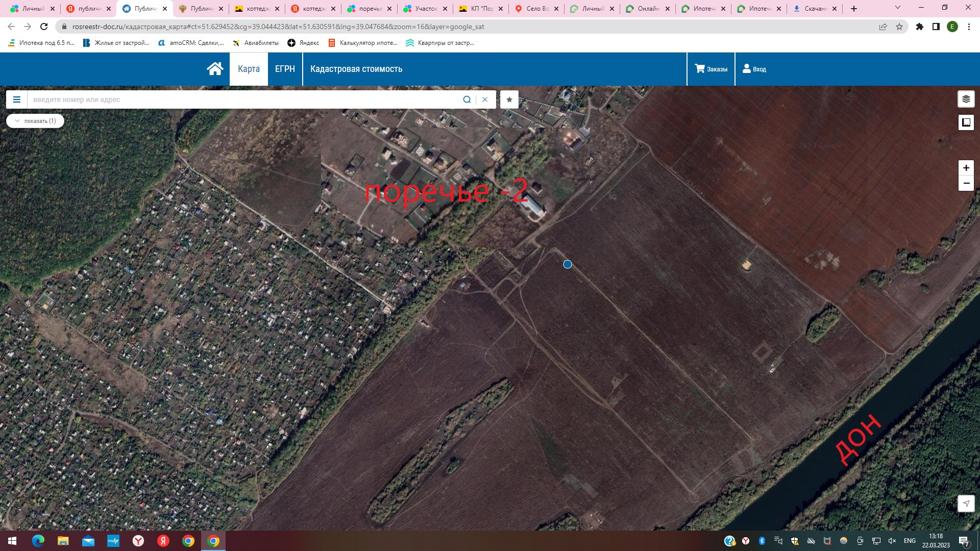The height and width of the screenshot is (551, 980).
Task: Open the map layers selector icon
Action: tap(966, 99)
